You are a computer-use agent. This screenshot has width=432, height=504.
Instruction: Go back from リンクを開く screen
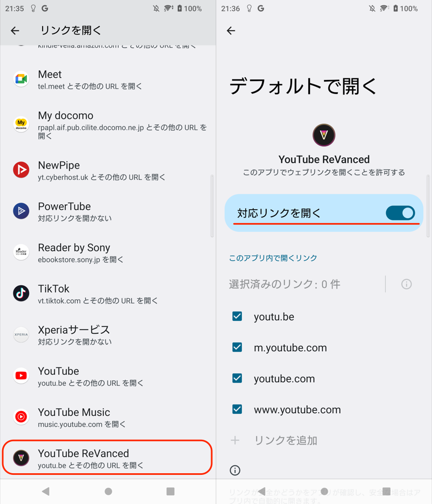(x=15, y=31)
